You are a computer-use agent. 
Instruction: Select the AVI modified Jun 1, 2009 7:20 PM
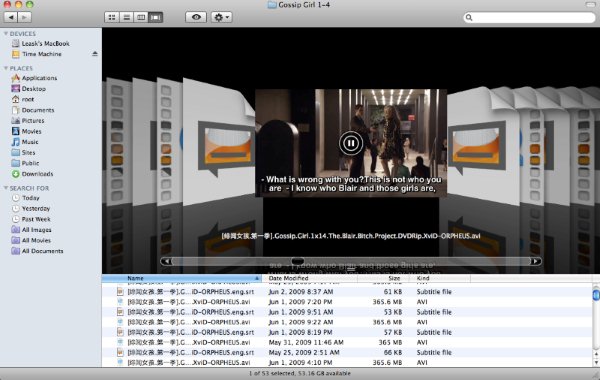click(x=347, y=302)
